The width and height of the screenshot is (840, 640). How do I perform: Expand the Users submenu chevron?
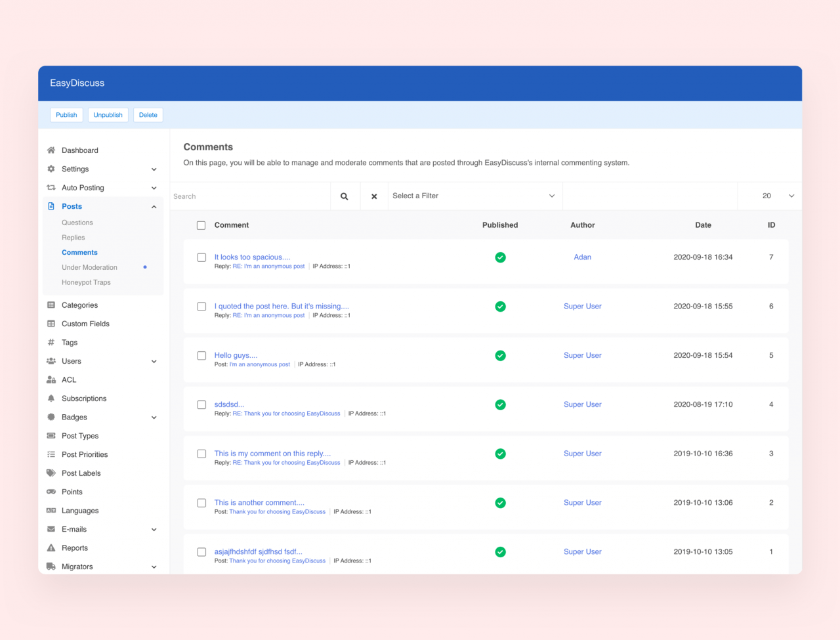tap(154, 362)
